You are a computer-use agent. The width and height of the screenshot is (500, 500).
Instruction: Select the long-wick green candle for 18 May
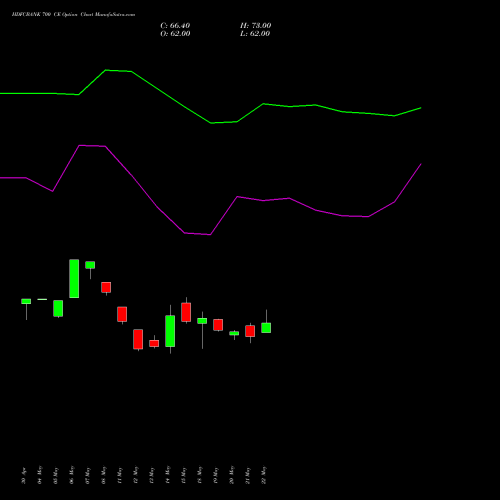202,321
